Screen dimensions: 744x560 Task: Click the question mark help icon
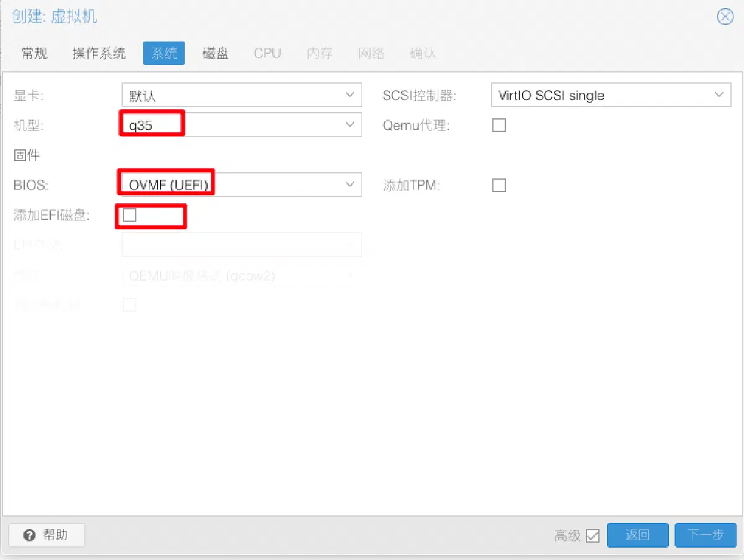(x=30, y=535)
